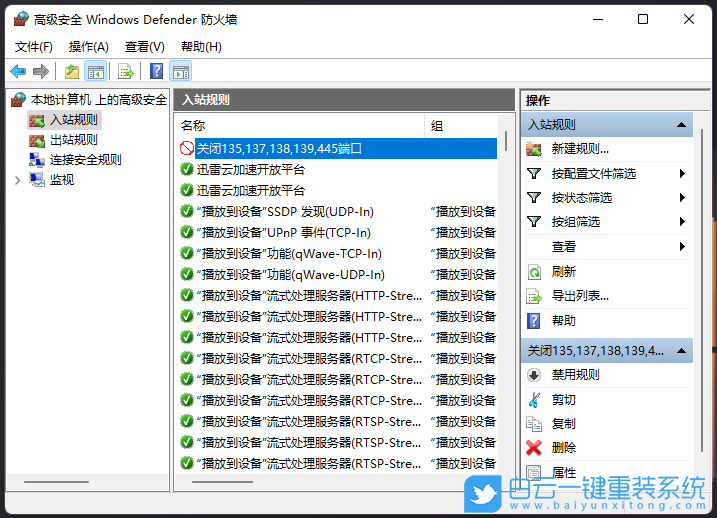Click 删除 action
This screenshot has height=518, width=717.
563,448
